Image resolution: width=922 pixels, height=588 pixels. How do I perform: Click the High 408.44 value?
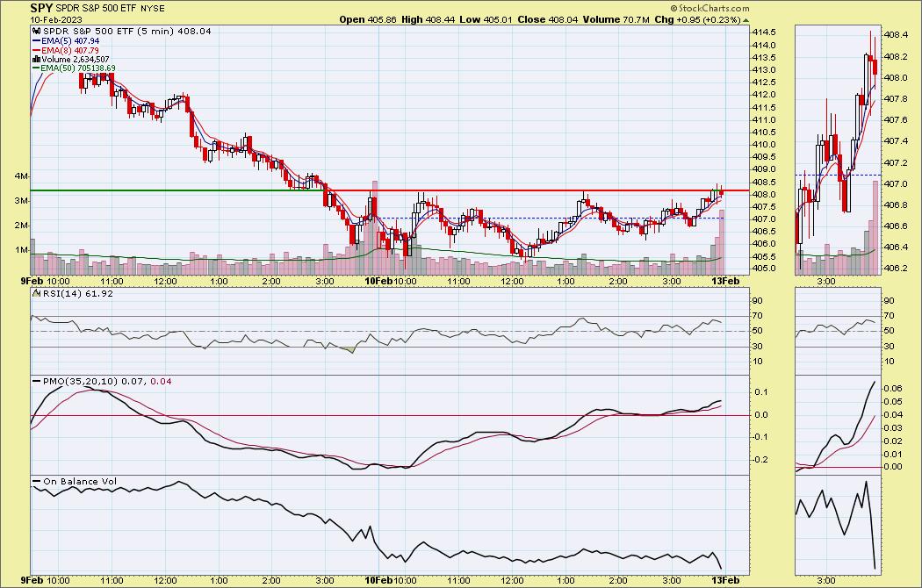pyautogui.click(x=429, y=19)
